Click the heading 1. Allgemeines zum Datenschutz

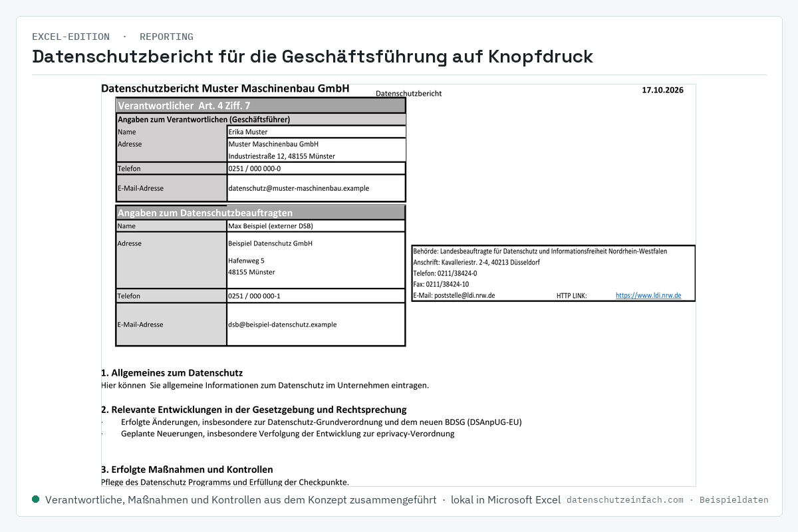pos(172,372)
